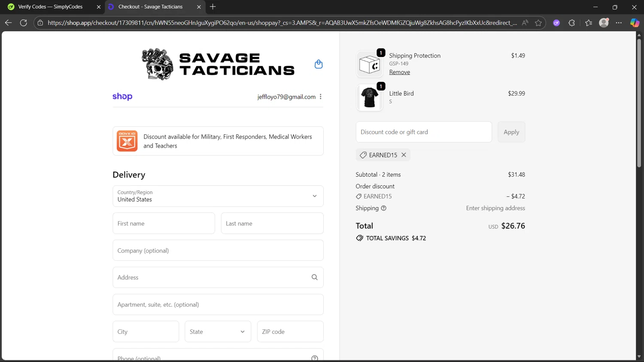
Task: Open the browser profile avatar
Action: coord(604,23)
